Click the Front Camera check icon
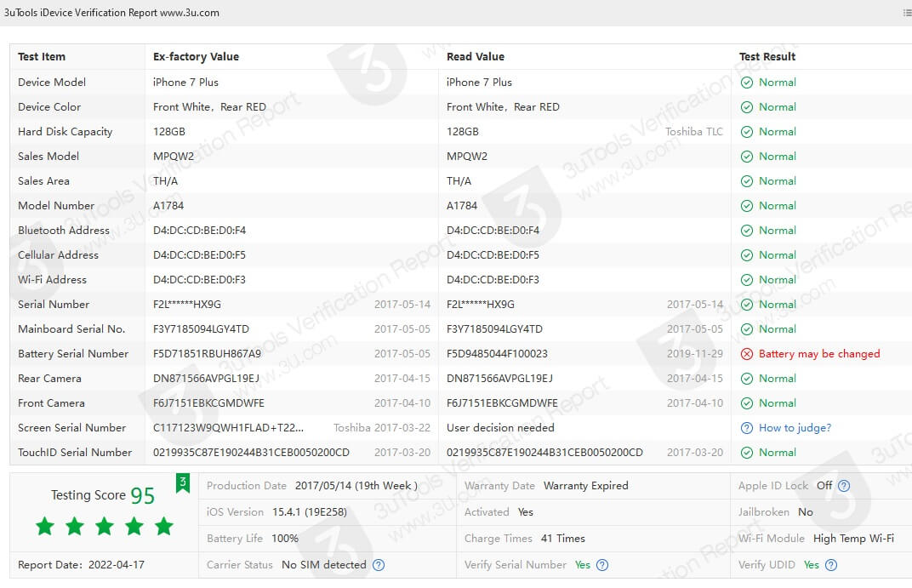The width and height of the screenshot is (912, 588). coord(747,403)
